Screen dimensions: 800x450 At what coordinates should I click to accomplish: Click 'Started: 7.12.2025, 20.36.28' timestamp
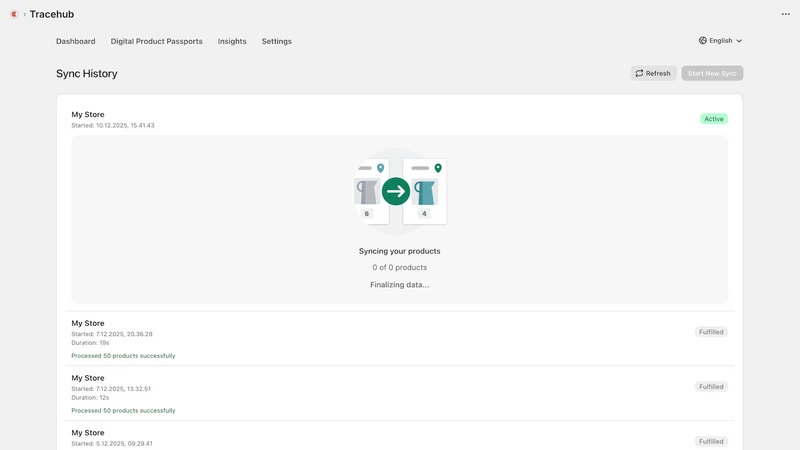point(112,334)
